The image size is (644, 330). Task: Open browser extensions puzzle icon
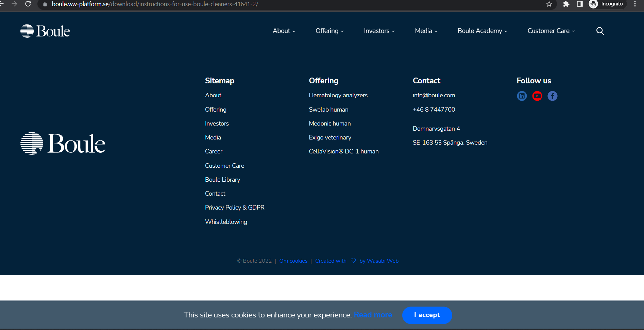click(566, 4)
